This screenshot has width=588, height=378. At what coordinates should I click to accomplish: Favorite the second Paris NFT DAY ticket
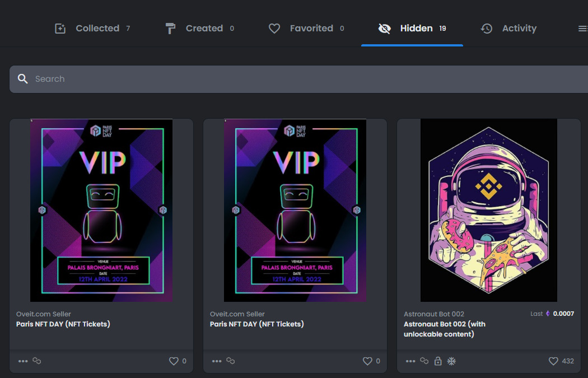(367, 361)
